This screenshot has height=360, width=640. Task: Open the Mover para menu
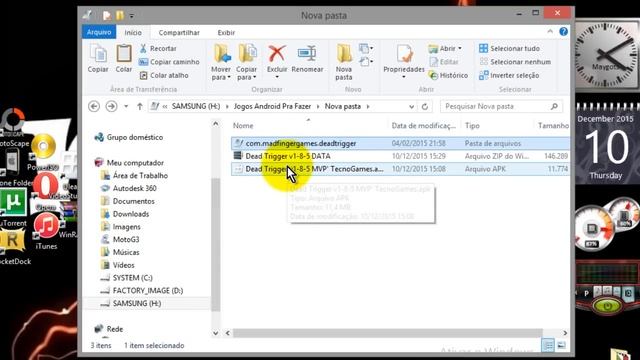click(x=221, y=62)
